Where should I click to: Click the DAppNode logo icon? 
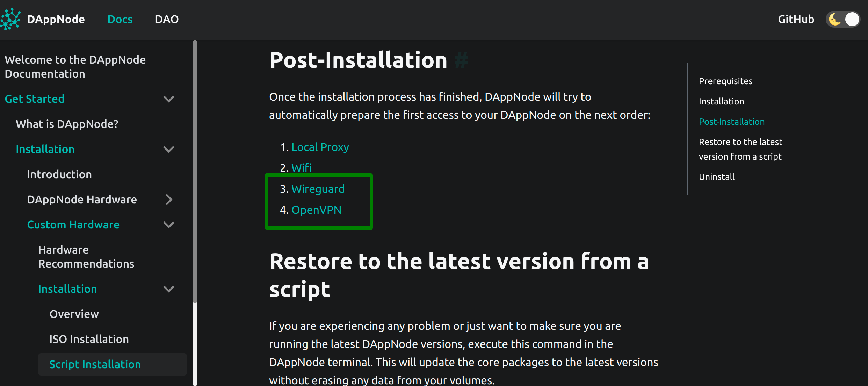[x=10, y=19]
